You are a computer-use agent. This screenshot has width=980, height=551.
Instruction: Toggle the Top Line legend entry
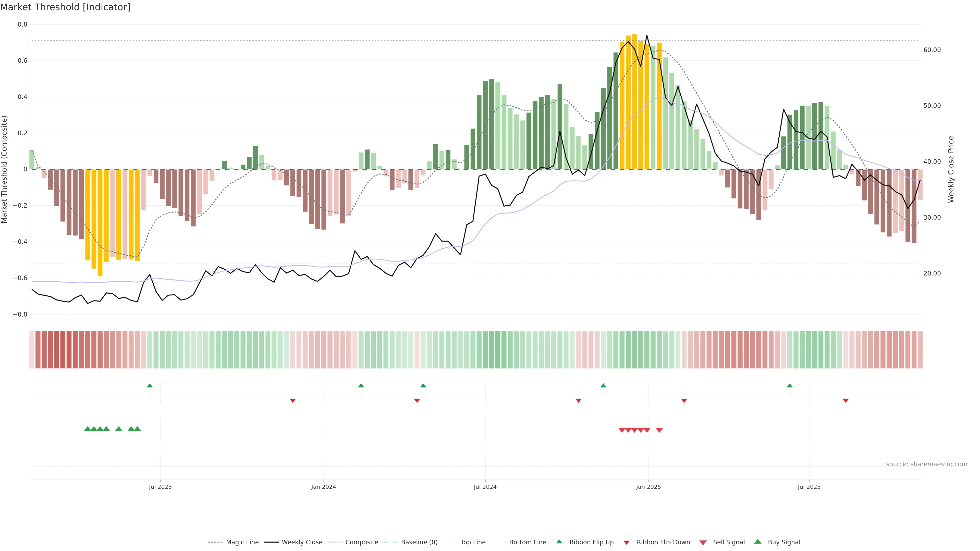[473, 542]
